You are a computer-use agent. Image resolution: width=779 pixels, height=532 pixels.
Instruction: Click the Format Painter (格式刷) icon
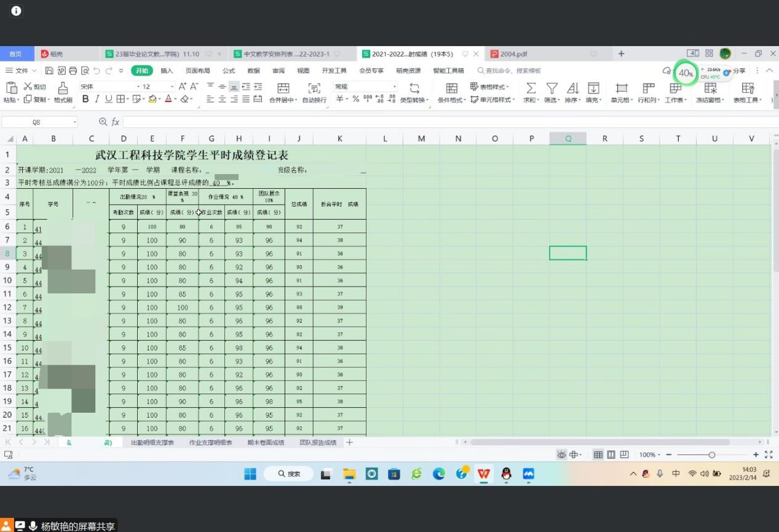63,88
